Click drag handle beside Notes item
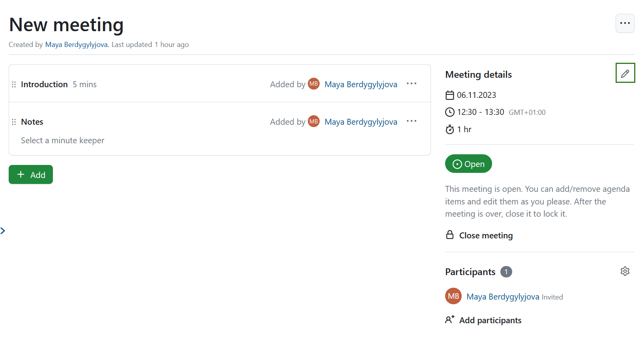The width and height of the screenshot is (644, 339). (14, 122)
